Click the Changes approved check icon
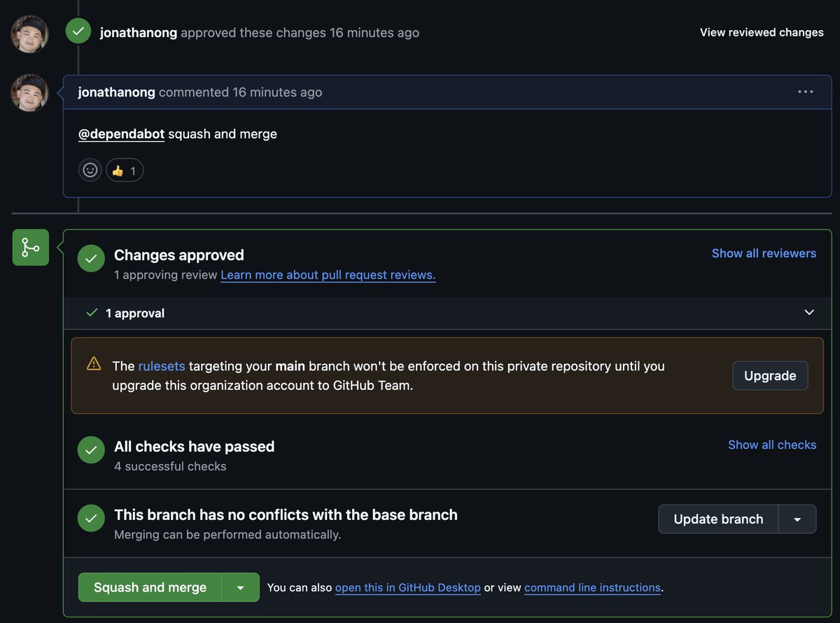Image resolution: width=840 pixels, height=623 pixels. 91,258
